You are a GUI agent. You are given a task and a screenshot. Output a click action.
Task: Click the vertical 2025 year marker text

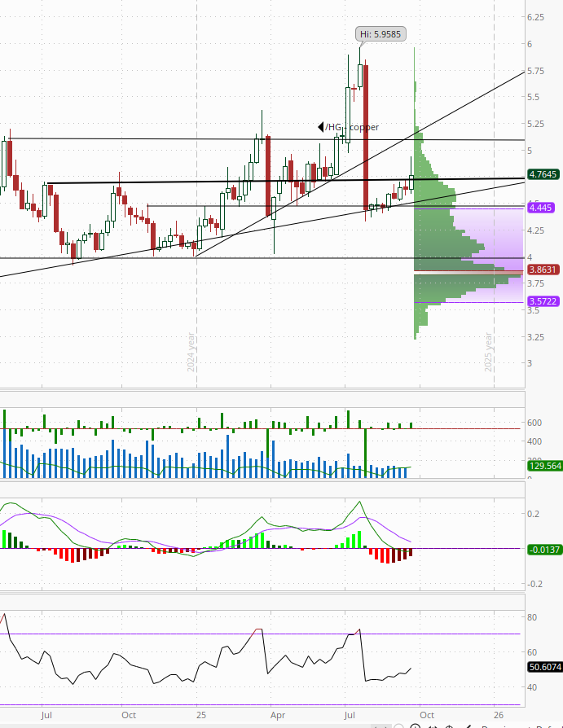[488, 352]
